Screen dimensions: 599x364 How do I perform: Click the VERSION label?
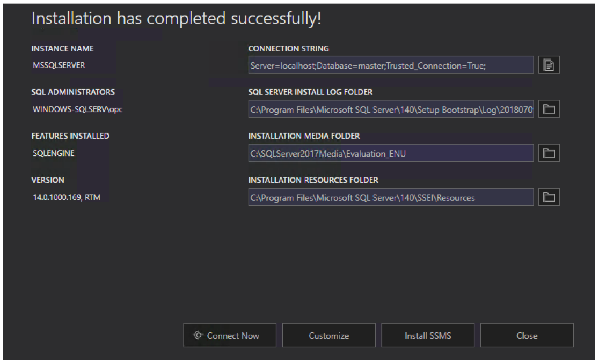click(48, 180)
